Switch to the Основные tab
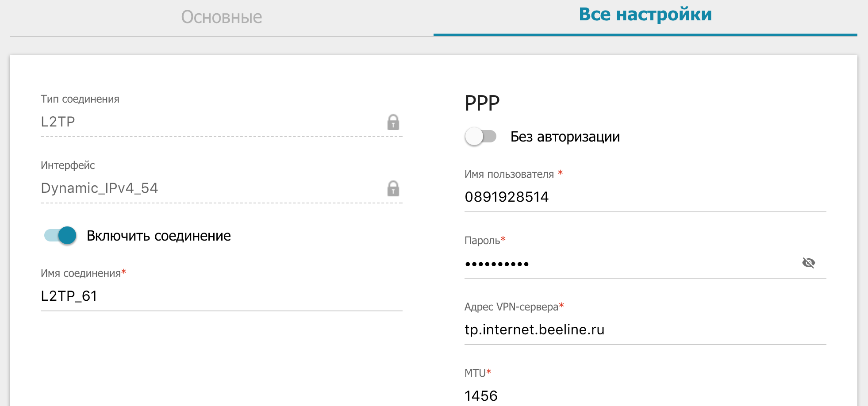Viewport: 868px width, 406px height. [221, 17]
